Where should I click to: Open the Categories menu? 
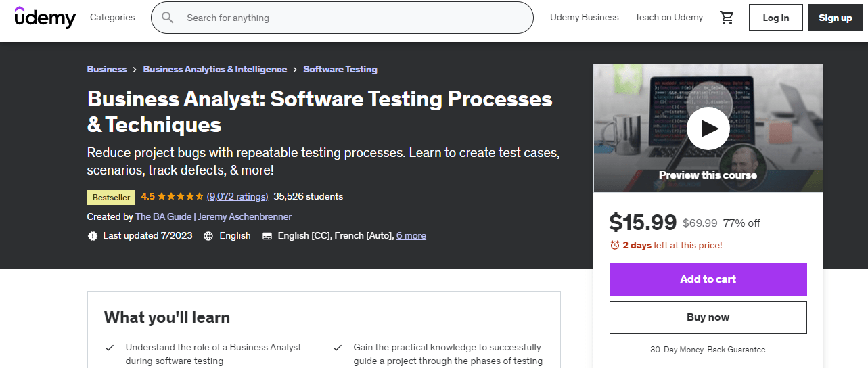click(112, 18)
